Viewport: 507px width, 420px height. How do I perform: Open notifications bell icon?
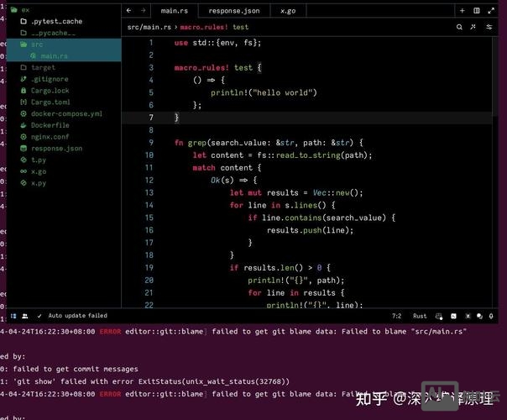[491, 316]
